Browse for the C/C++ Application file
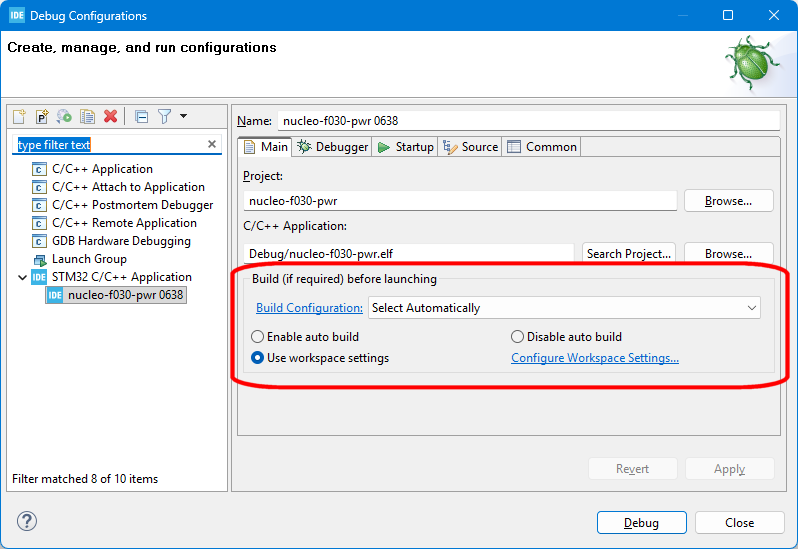 click(728, 253)
